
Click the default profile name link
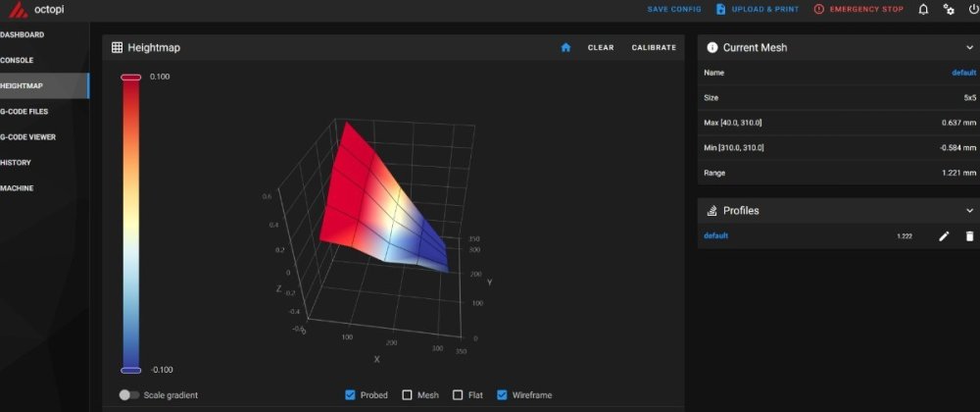click(x=715, y=235)
